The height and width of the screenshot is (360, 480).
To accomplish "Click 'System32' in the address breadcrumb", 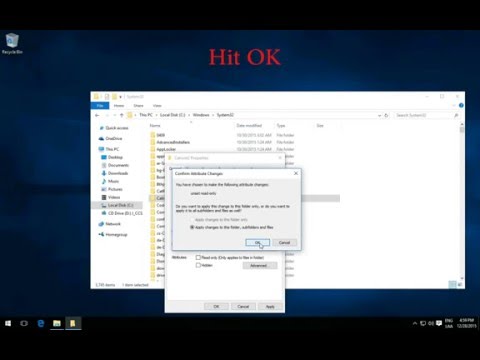I will pos(225,115).
